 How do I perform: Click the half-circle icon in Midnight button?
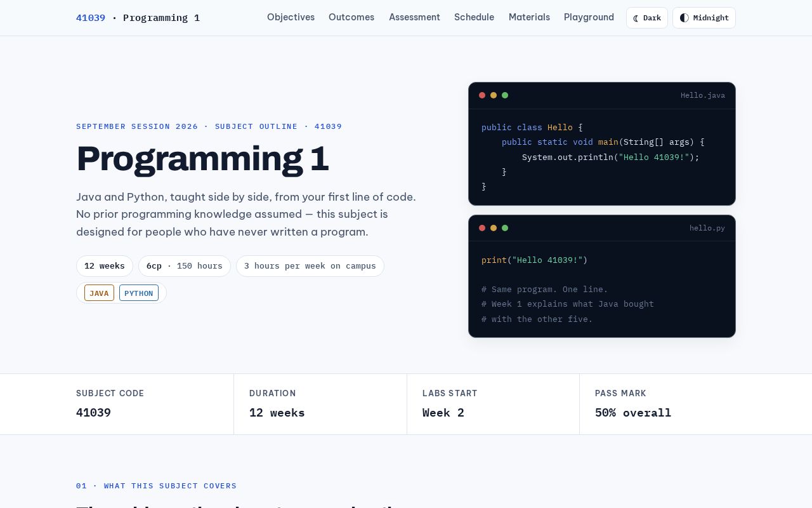[684, 18]
